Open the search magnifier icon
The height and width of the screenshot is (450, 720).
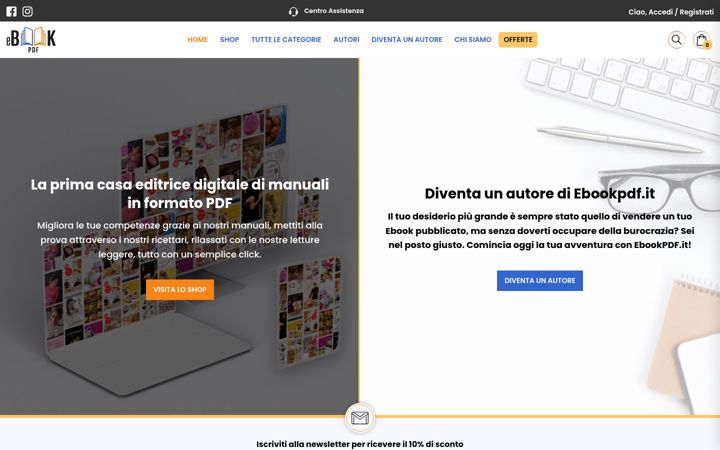click(x=676, y=39)
